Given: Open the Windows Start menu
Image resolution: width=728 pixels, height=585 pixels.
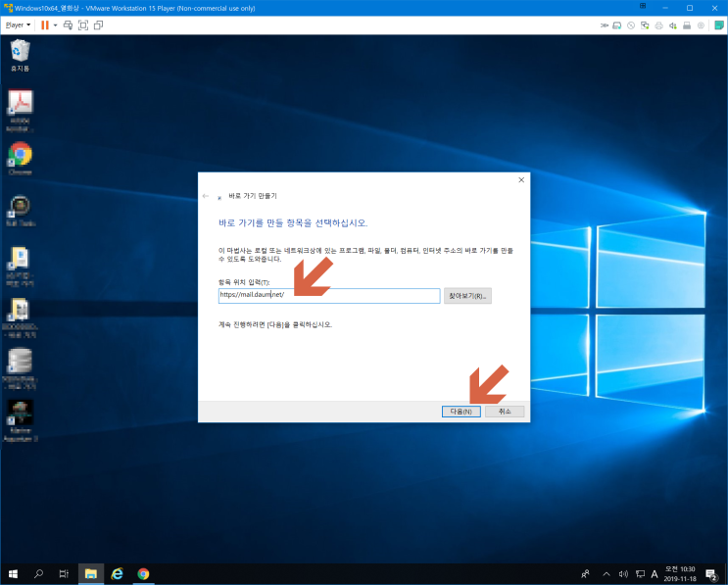Looking at the screenshot, I should pos(13,574).
